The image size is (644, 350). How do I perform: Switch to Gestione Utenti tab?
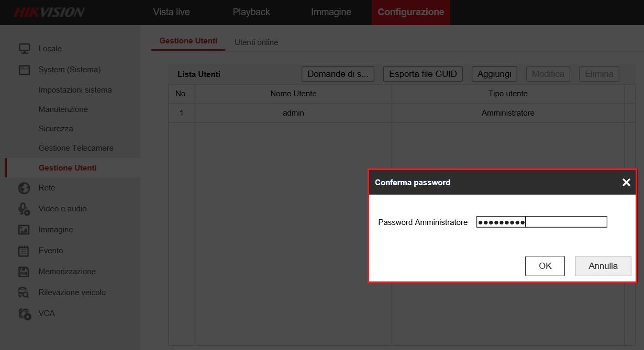point(188,41)
